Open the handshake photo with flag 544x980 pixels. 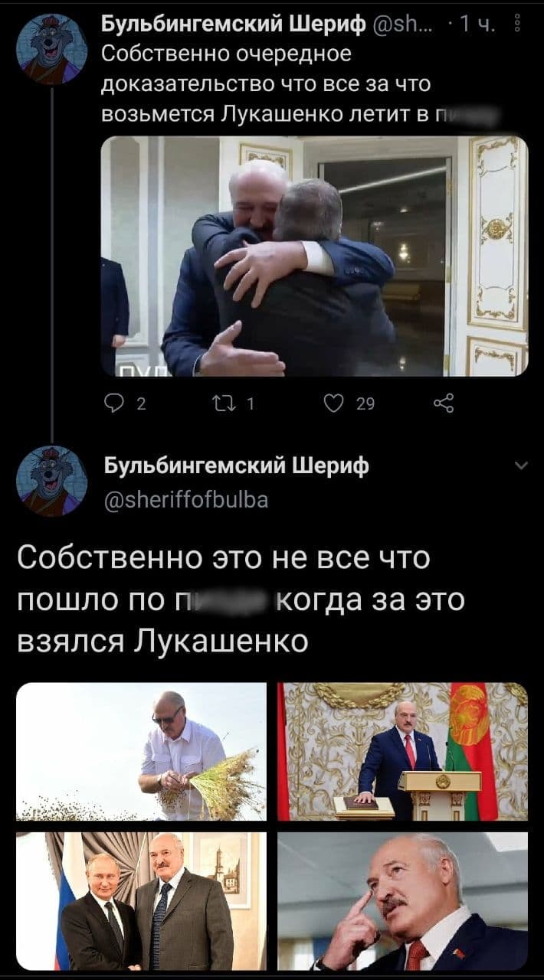[x=141, y=901]
